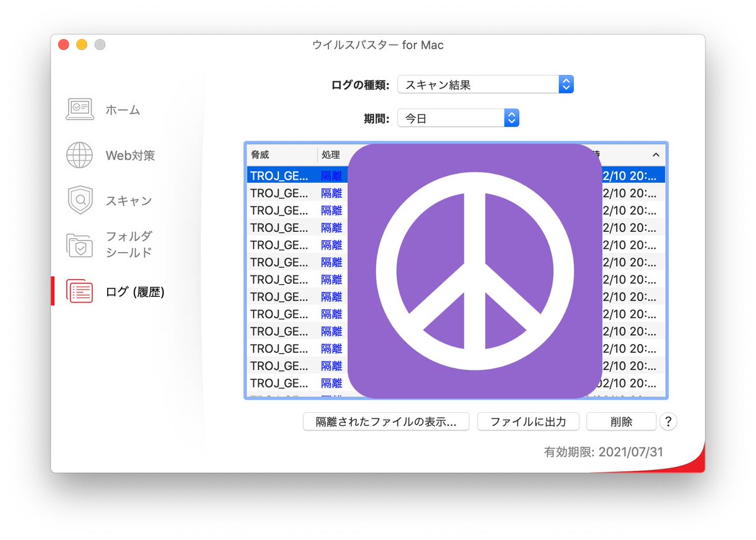Click the question mark help button
This screenshot has width=756, height=540.
click(x=668, y=422)
